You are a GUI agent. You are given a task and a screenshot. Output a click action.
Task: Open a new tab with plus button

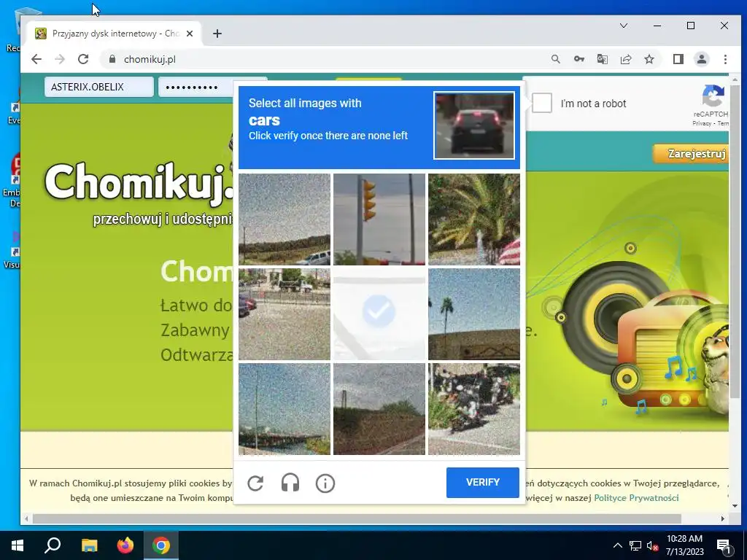pyautogui.click(x=217, y=34)
